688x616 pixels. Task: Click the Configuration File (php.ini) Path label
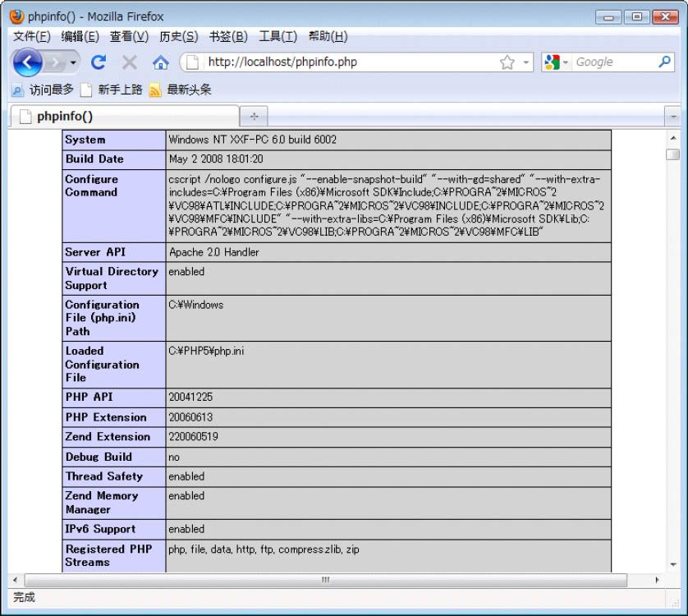click(103, 318)
